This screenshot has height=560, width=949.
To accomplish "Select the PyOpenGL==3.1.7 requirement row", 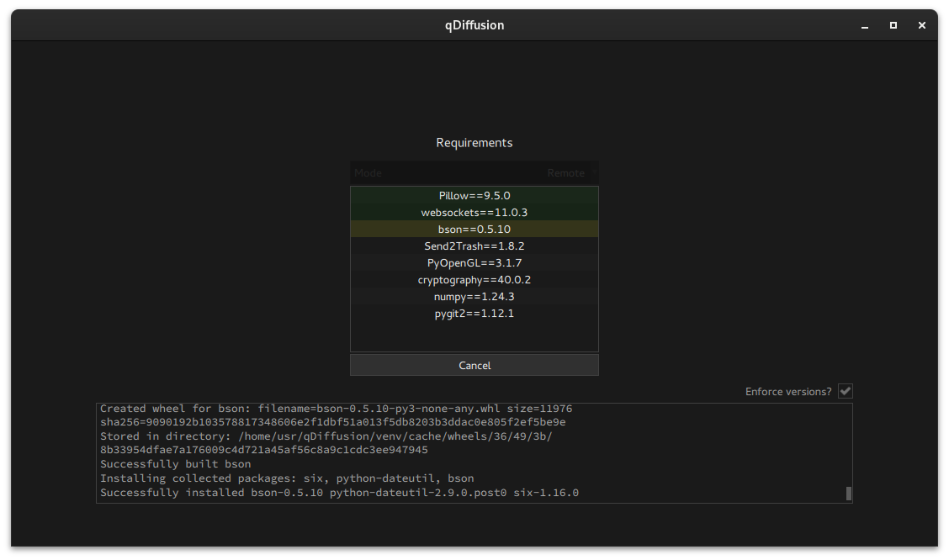I will point(474,263).
